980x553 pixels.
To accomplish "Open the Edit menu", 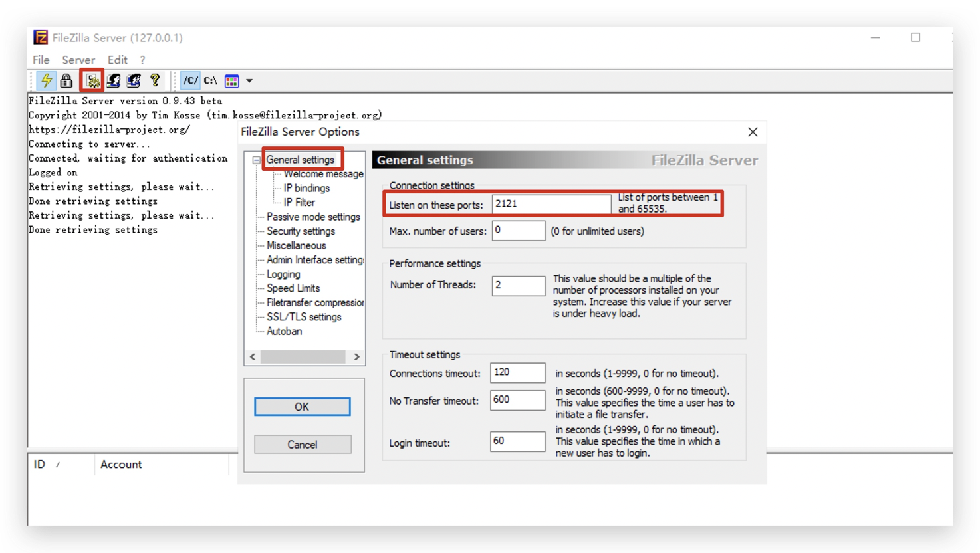I will coord(117,60).
